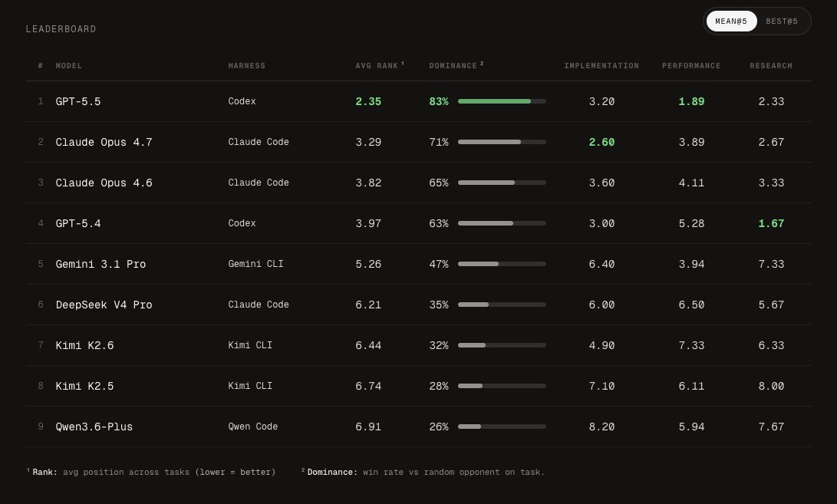Click the highlighted 1.67 research score
This screenshot has width=837, height=504.
click(x=771, y=223)
